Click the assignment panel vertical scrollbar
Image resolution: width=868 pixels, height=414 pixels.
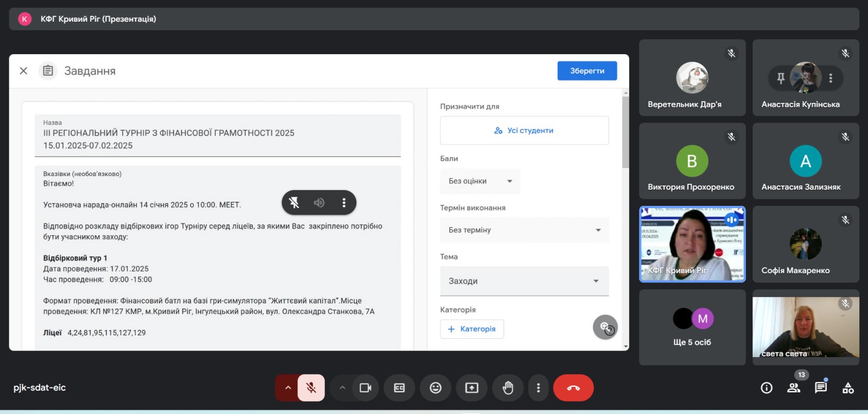[626, 133]
